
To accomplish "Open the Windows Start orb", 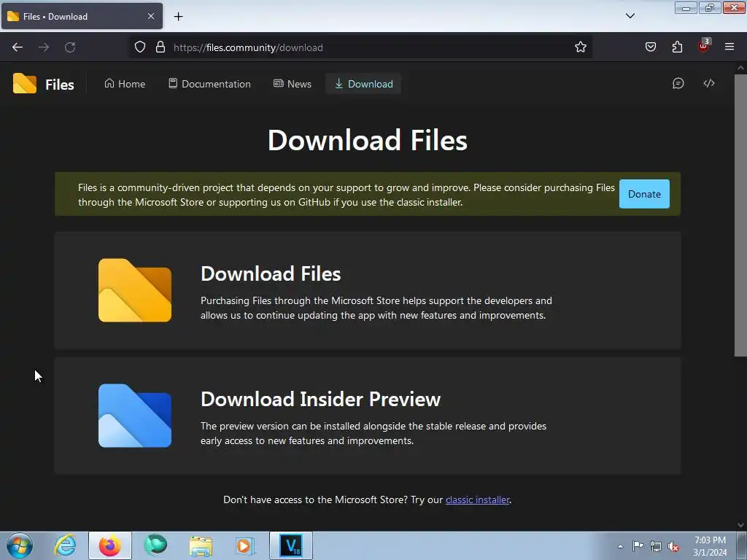I will (x=20, y=545).
